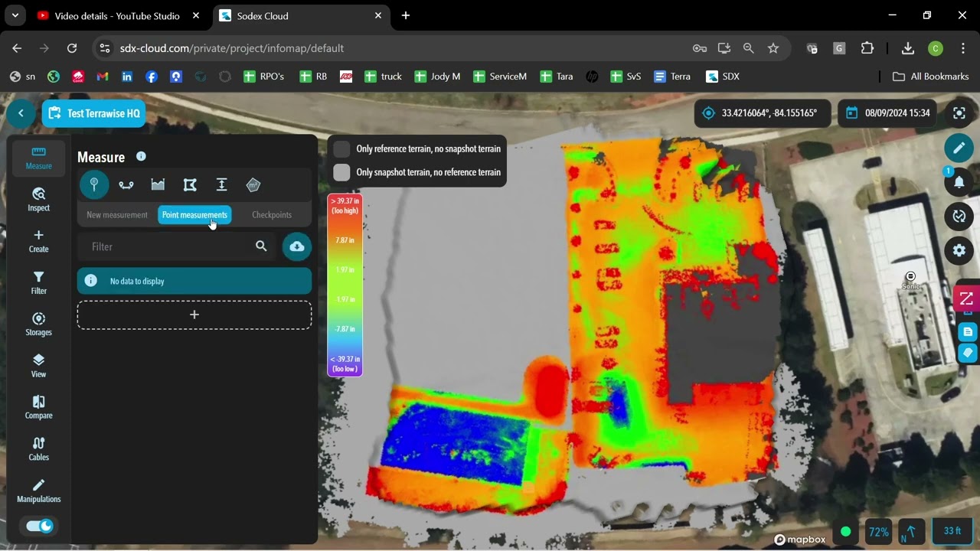
Task: Open the tab search dropdown arrow
Action: point(15,15)
